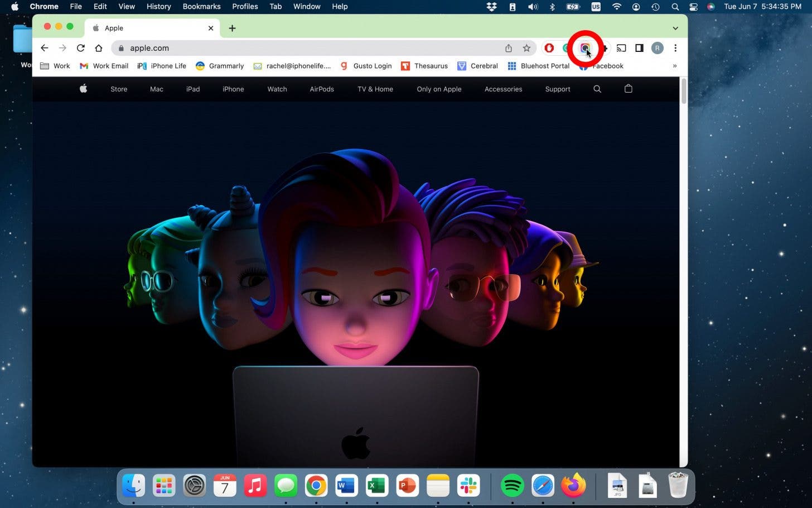This screenshot has height=508, width=812.
Task: Open the Grammarly bookmark
Action: [x=220, y=66]
